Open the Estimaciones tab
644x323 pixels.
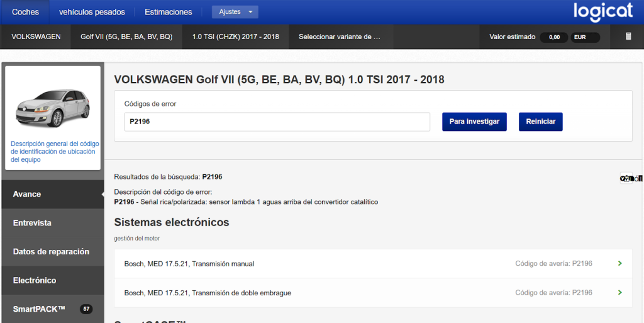169,12
